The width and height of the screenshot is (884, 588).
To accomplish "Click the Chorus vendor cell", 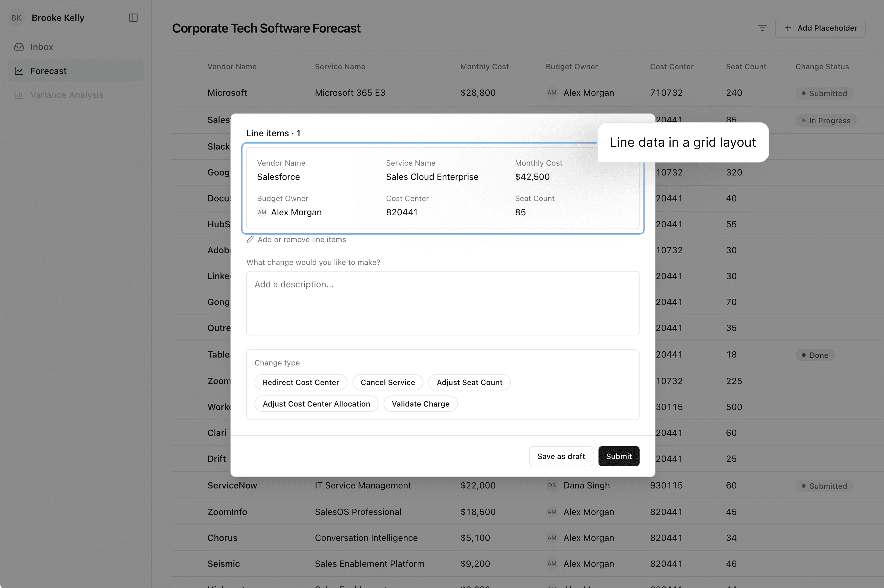I will 222,538.
